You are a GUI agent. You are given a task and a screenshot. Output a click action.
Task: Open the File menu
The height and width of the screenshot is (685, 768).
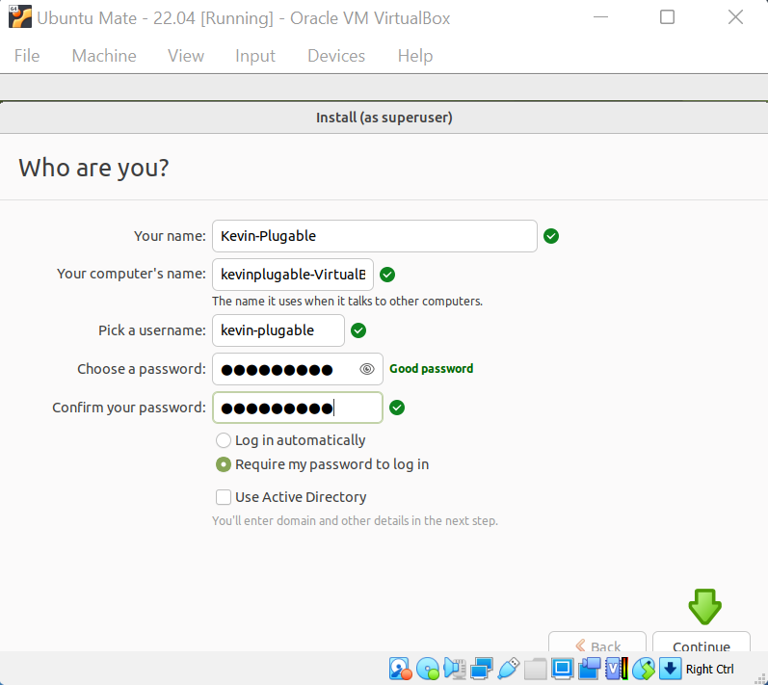(27, 56)
